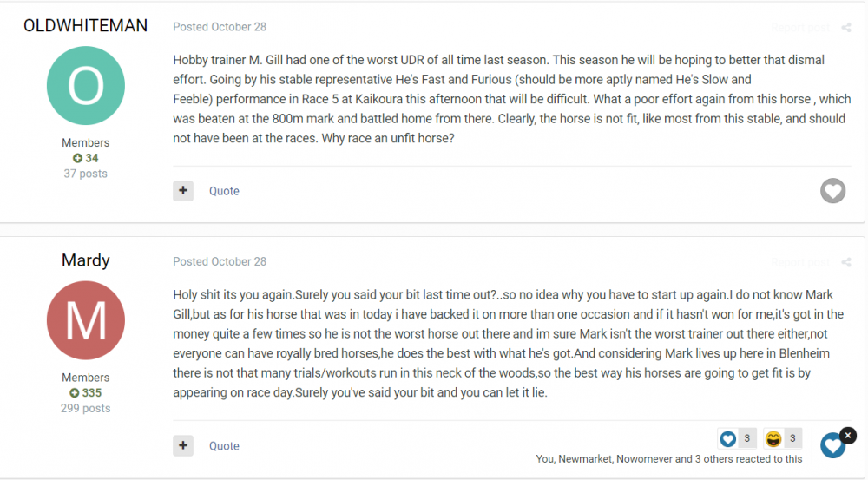Report OLDWHITEMAN's post

(800, 28)
